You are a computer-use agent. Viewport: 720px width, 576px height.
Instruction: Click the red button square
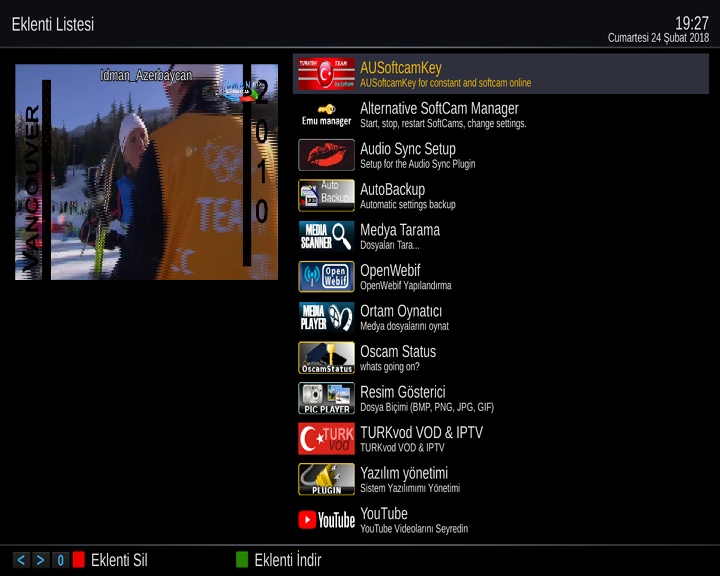(79, 559)
